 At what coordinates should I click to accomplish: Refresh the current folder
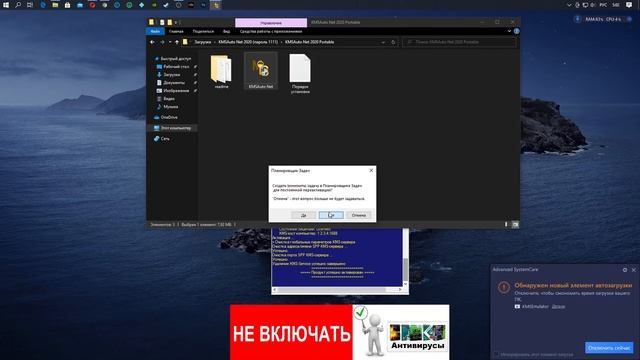pyautogui.click(x=393, y=42)
